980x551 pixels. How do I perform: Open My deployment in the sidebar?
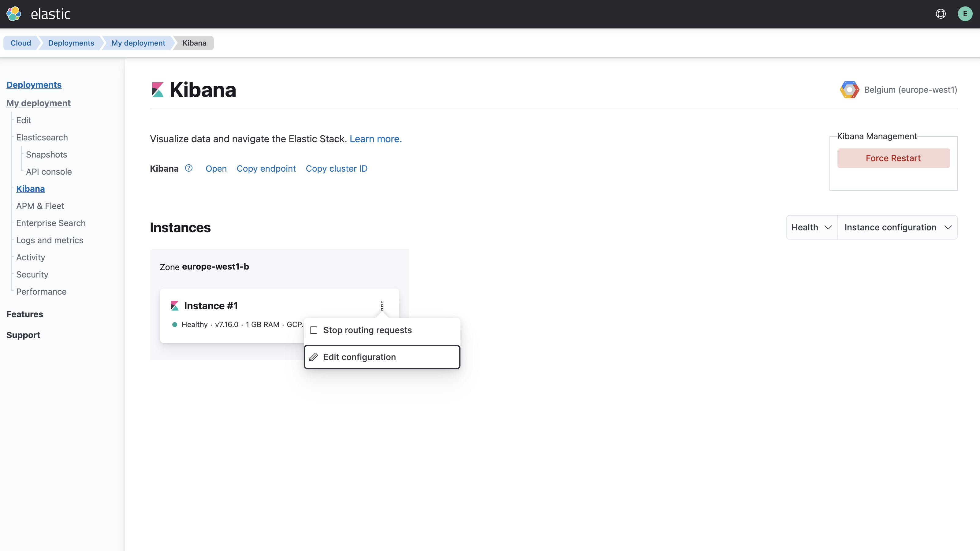(x=39, y=103)
